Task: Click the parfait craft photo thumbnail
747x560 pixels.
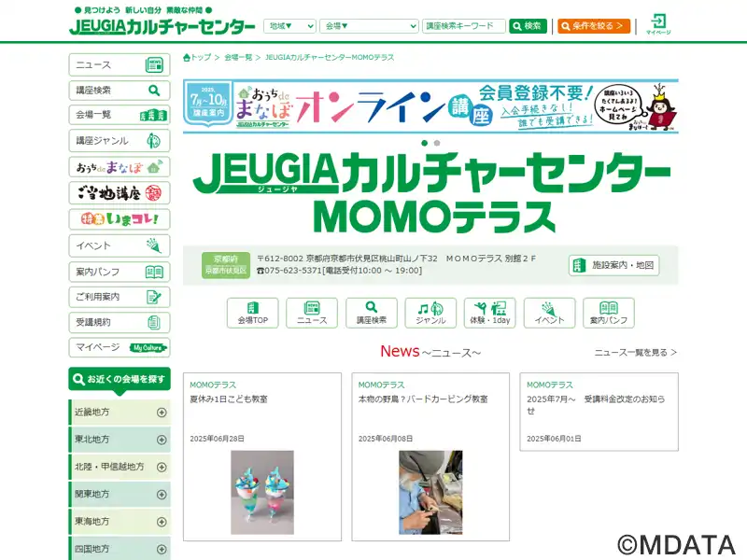Action: [x=262, y=493]
